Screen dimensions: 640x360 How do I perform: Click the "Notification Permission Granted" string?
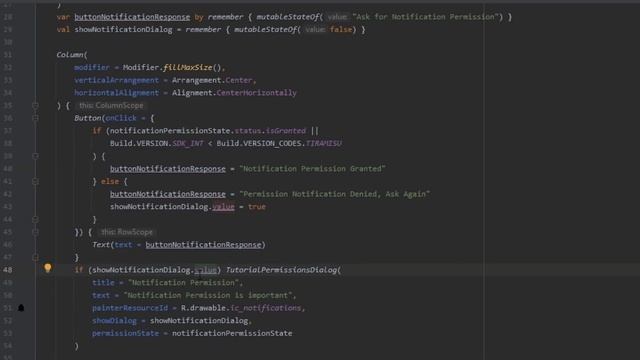(312, 169)
